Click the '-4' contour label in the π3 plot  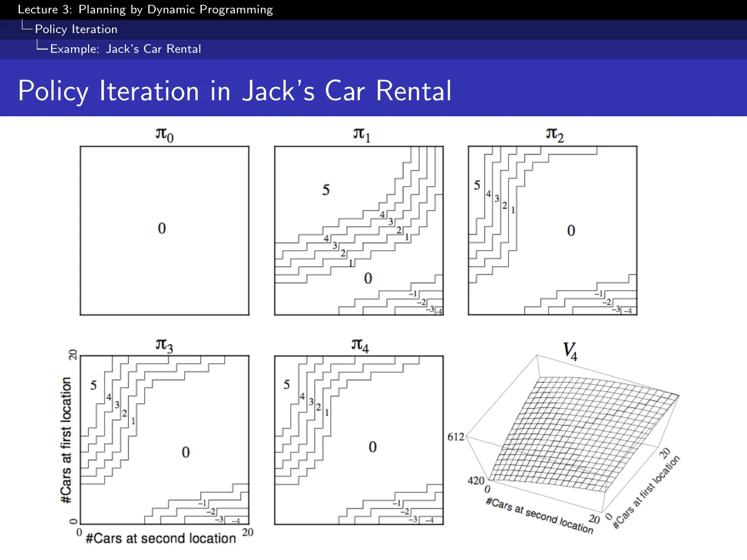click(235, 521)
